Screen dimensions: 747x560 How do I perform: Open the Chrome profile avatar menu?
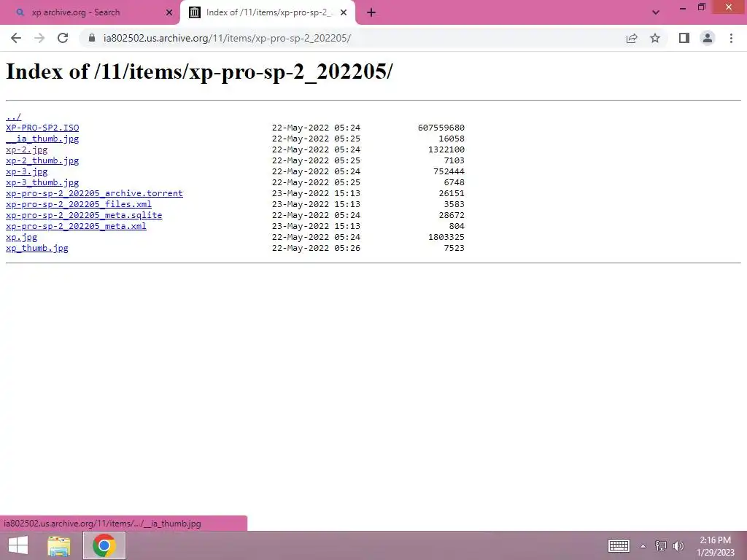click(x=708, y=38)
